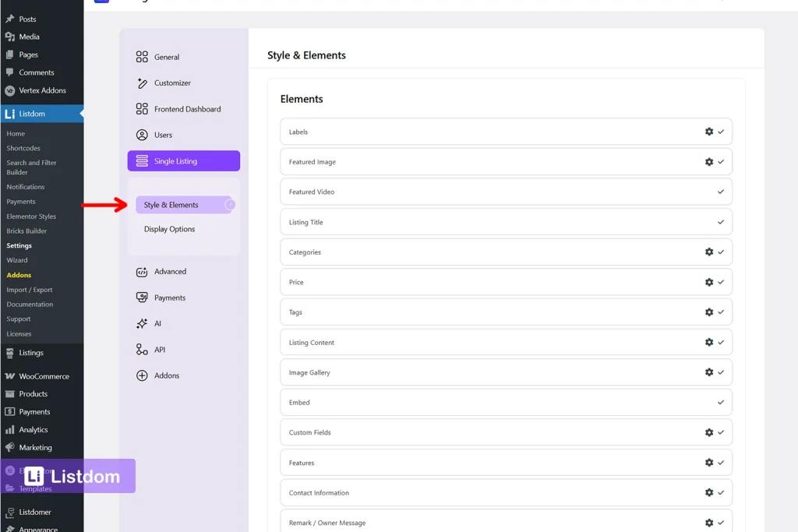
Task: Open the Categories settings gear
Action: click(x=709, y=252)
